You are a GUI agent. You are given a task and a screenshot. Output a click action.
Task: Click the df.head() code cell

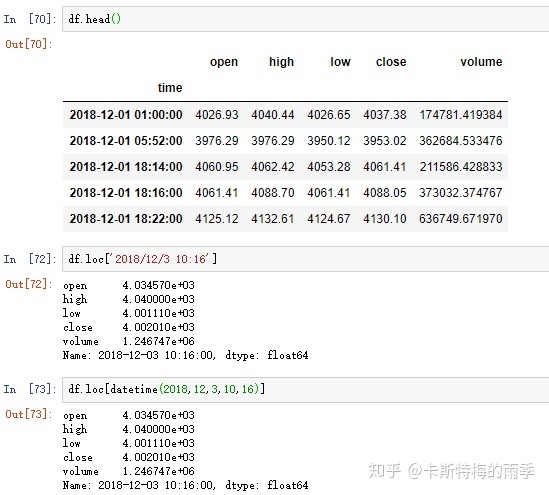pyautogui.click(x=305, y=19)
